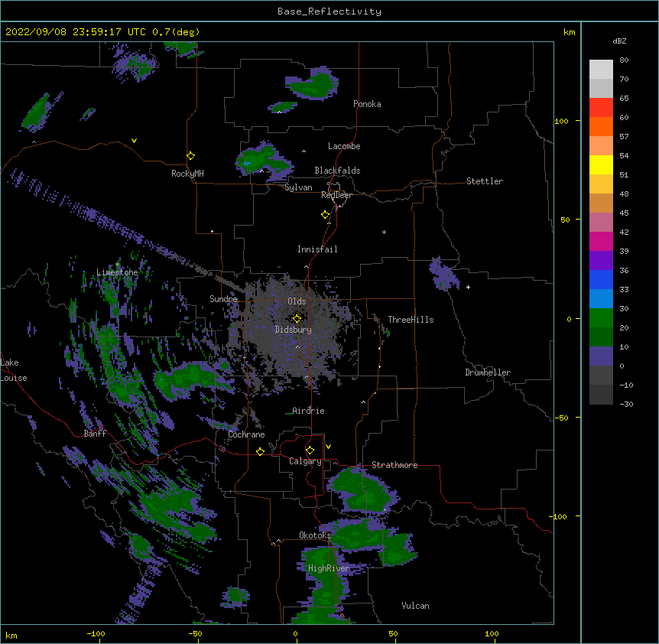Select the Innisfail town label
Viewport: 659px width, 644px height.
coord(317,249)
